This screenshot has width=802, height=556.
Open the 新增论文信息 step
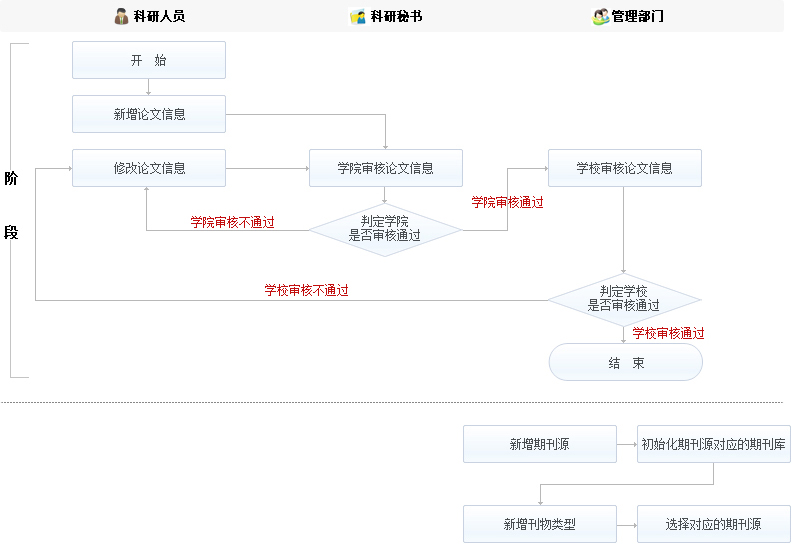tap(149, 114)
